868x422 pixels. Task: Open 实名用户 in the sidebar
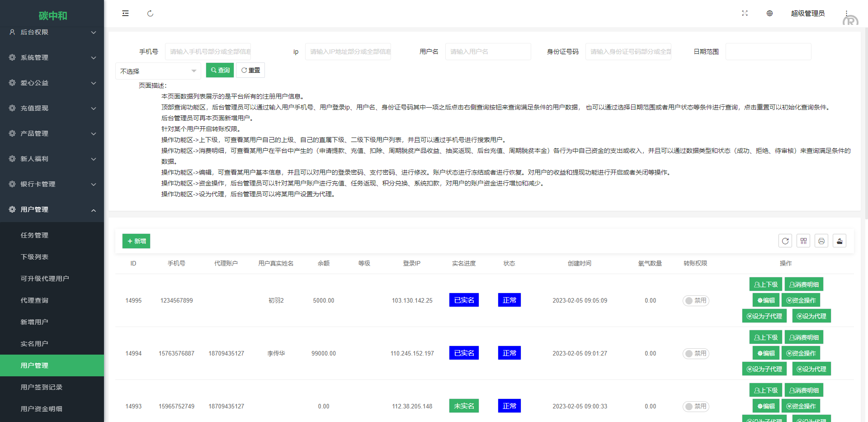coord(34,344)
